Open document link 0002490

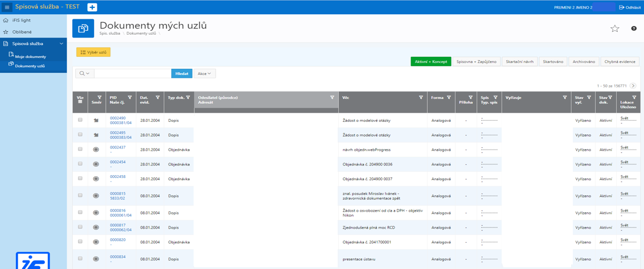pos(117,118)
